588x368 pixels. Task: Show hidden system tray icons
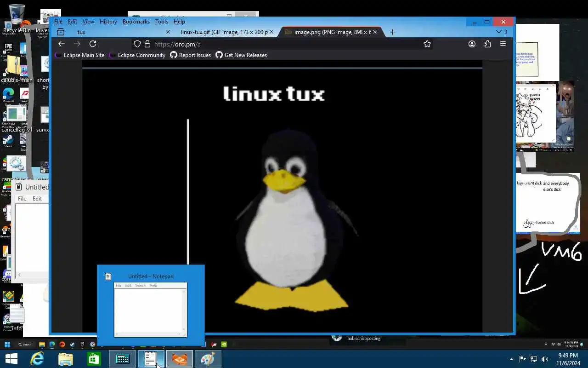pos(511,359)
